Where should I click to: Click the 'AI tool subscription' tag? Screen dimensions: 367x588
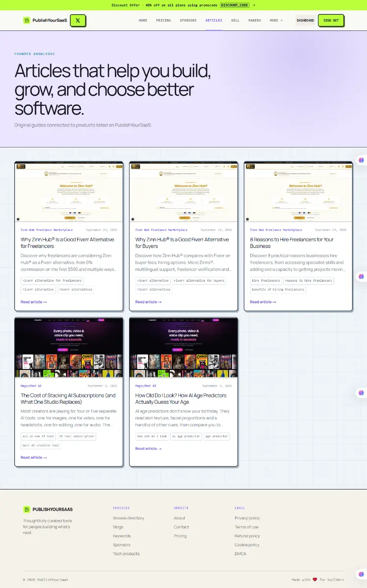click(77, 436)
